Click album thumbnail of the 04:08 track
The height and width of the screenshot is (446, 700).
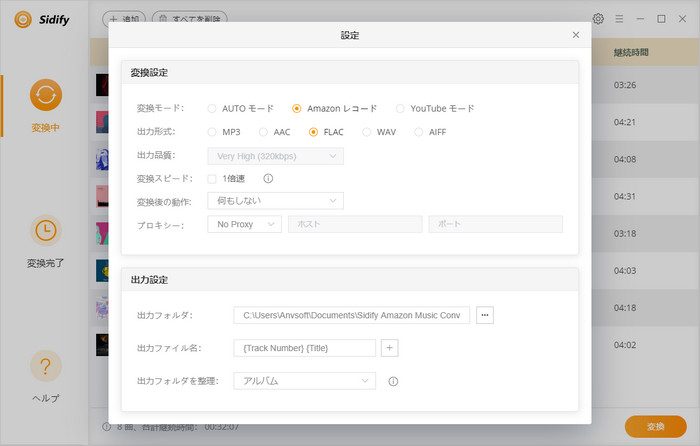(x=102, y=159)
